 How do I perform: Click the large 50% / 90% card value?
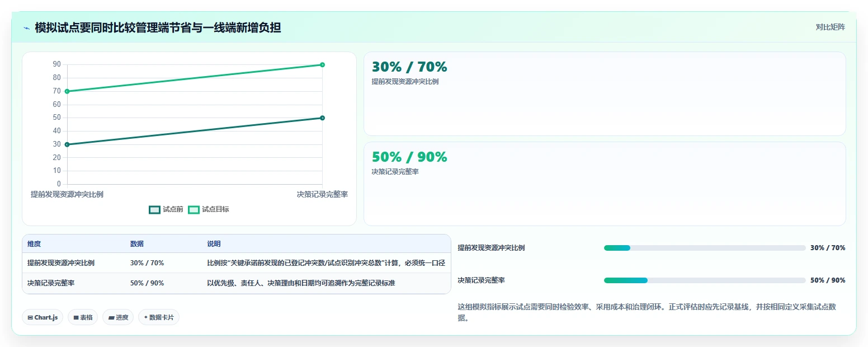[x=409, y=157]
